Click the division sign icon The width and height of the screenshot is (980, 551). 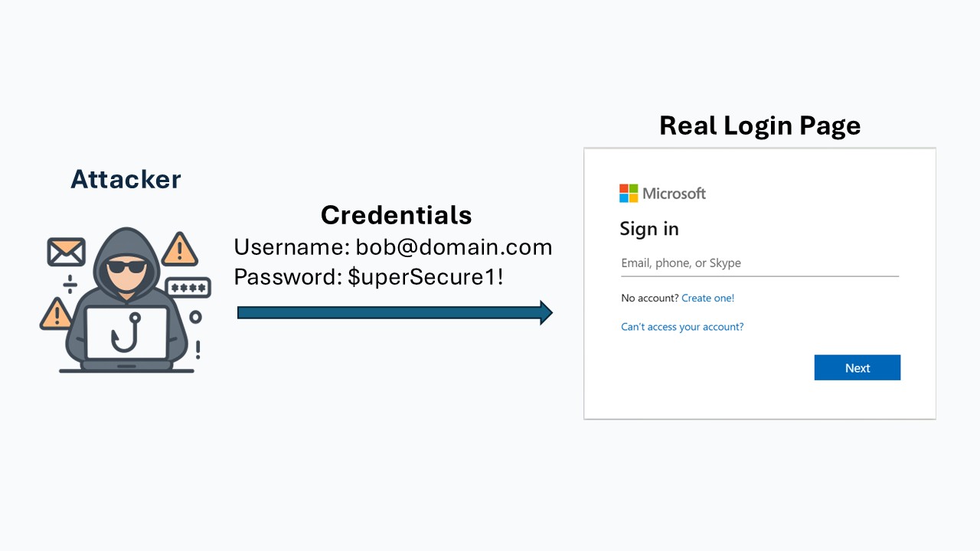pyautogui.click(x=70, y=284)
